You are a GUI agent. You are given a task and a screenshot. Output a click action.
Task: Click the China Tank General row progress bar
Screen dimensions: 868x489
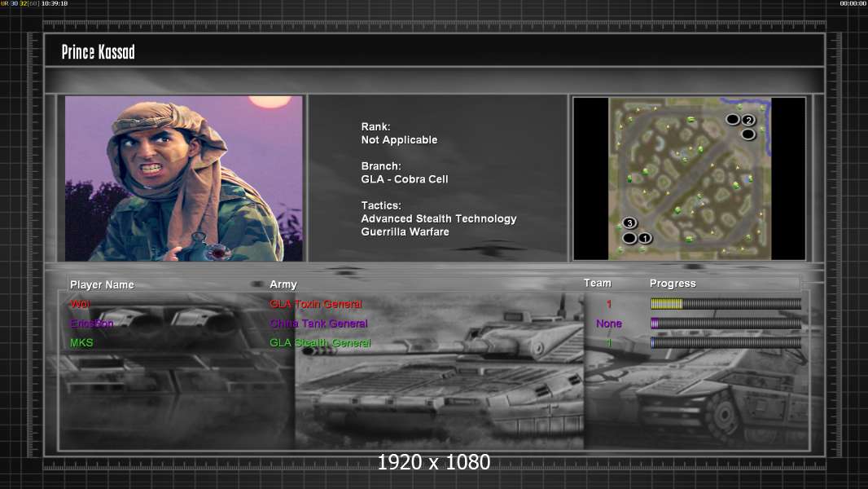pos(726,324)
